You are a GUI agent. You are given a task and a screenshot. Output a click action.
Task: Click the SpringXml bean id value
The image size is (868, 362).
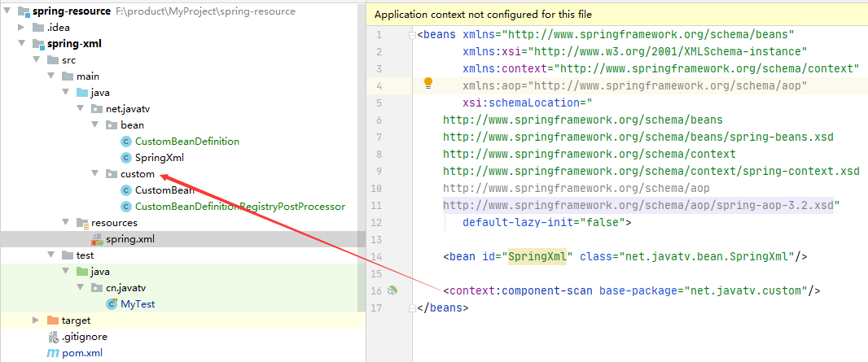(x=537, y=256)
